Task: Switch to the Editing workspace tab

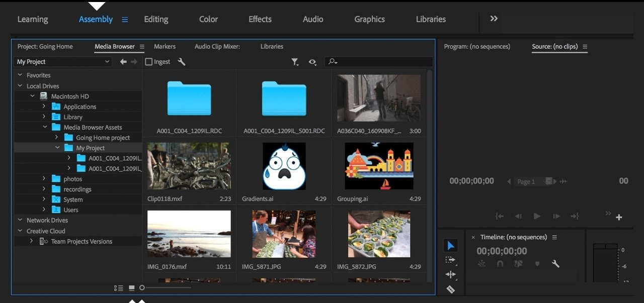Action: click(156, 19)
